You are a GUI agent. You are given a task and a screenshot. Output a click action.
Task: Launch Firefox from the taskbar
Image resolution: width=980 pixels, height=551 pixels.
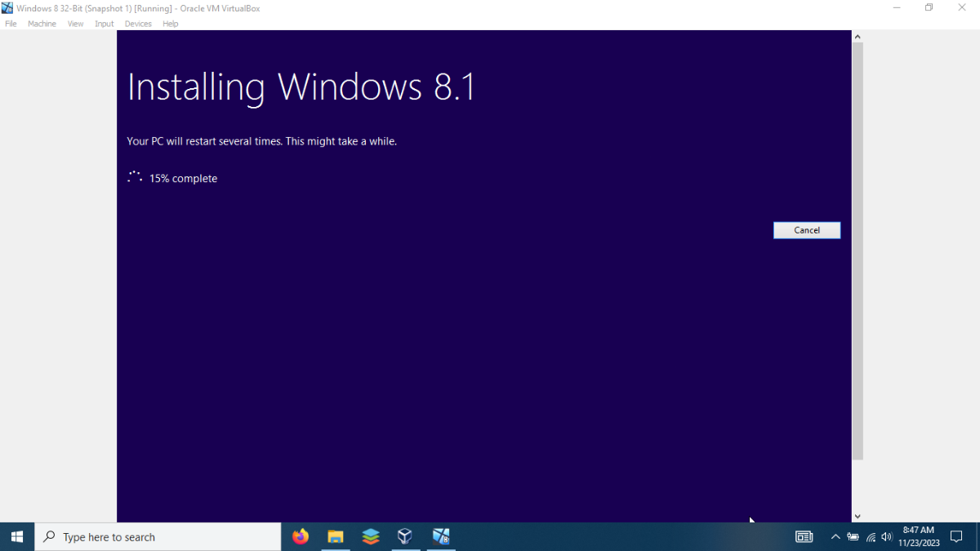(301, 536)
